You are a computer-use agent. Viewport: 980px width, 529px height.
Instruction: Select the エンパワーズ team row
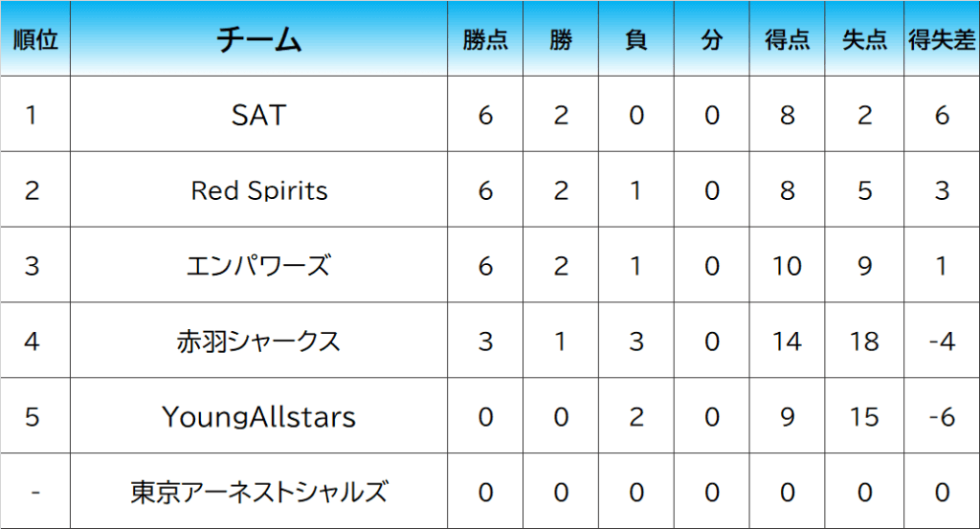click(x=259, y=265)
